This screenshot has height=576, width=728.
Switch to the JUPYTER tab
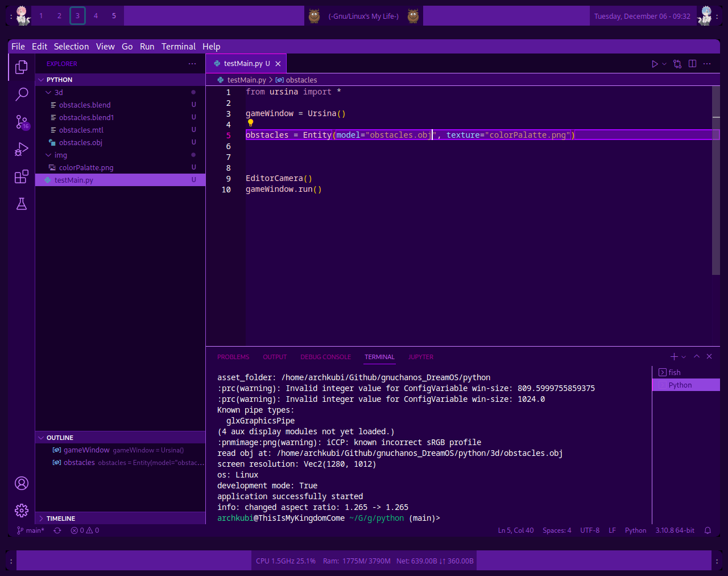point(421,357)
